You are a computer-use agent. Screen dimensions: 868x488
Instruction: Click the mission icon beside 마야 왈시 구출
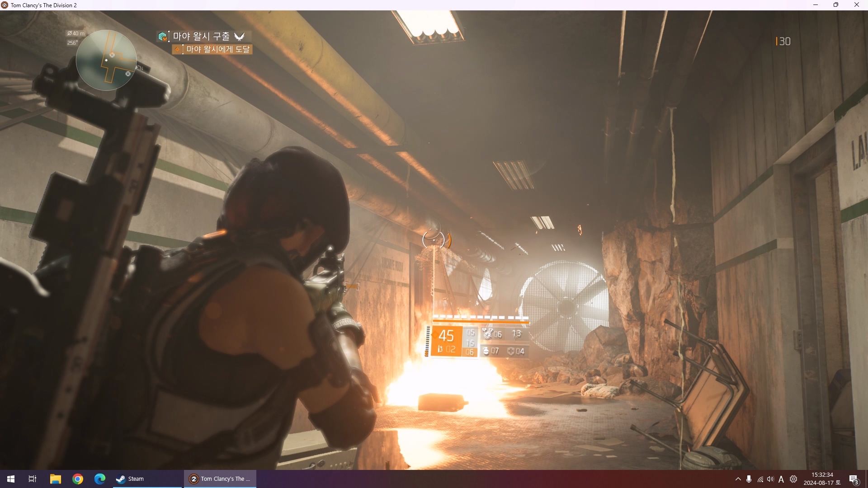click(162, 37)
